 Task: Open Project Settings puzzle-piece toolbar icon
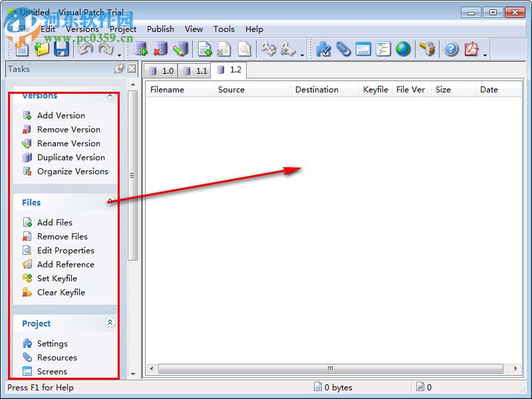pyautogui.click(x=323, y=49)
